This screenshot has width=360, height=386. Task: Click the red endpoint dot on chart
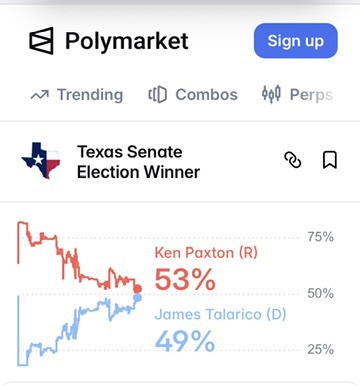click(138, 289)
